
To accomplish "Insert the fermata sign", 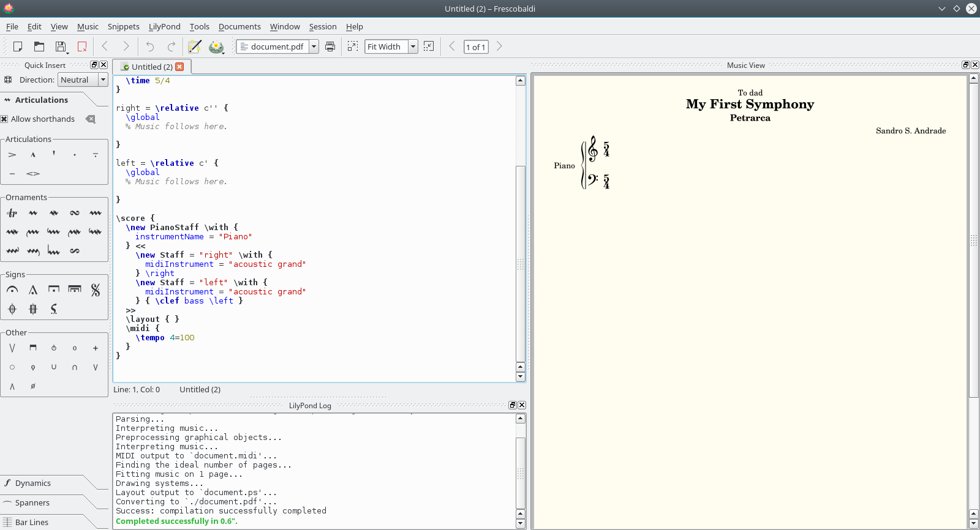I will tap(12, 290).
